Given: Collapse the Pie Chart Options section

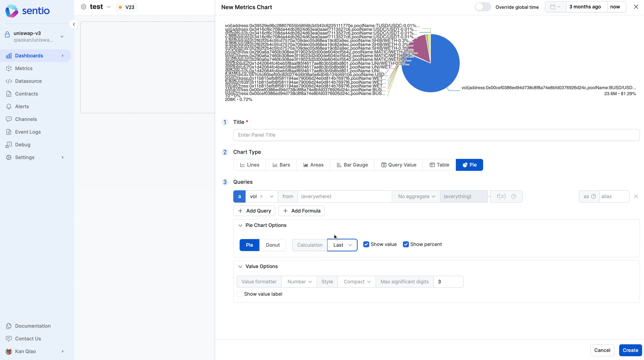Looking at the screenshot, I should [240, 225].
